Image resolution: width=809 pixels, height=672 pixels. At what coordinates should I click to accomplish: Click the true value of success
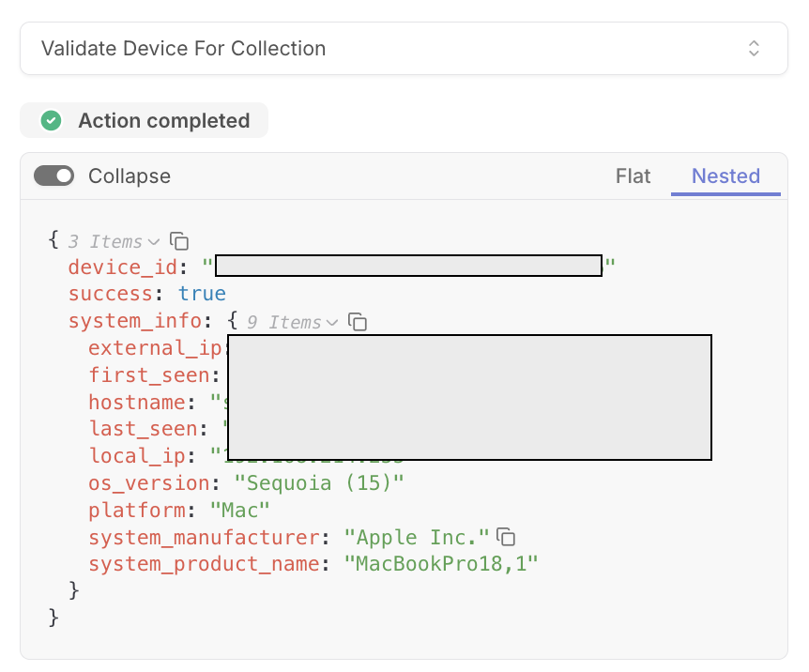[x=203, y=294]
